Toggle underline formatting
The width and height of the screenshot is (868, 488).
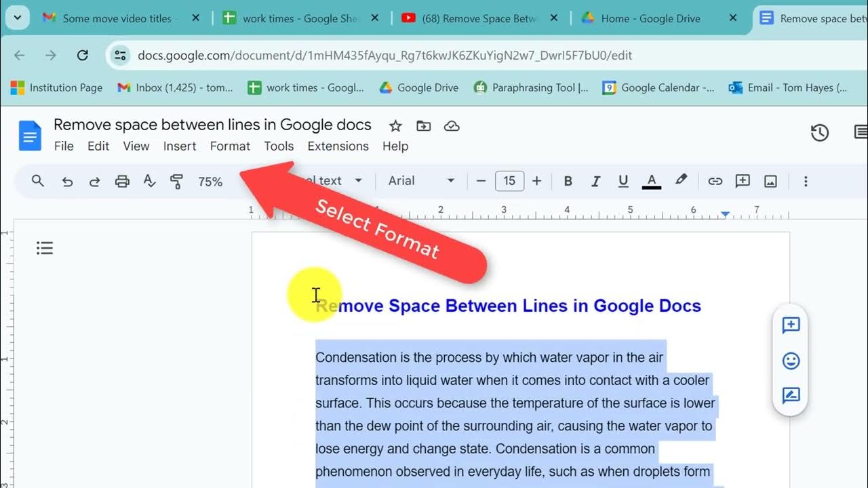point(623,181)
